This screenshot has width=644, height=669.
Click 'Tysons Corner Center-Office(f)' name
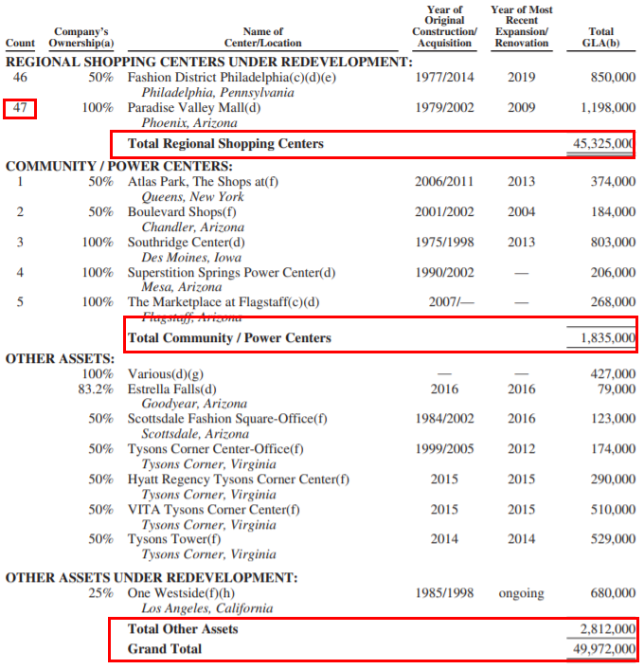click(x=215, y=449)
